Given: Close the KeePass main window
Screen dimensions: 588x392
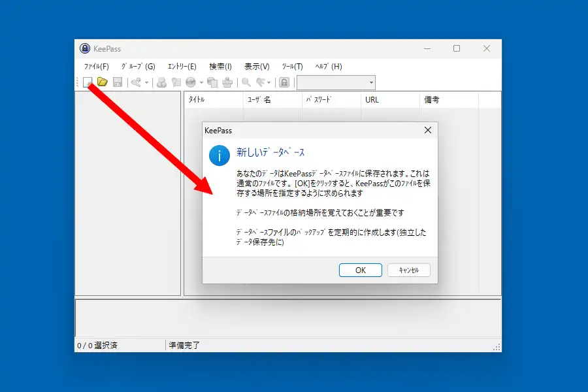Looking at the screenshot, I should (487, 48).
